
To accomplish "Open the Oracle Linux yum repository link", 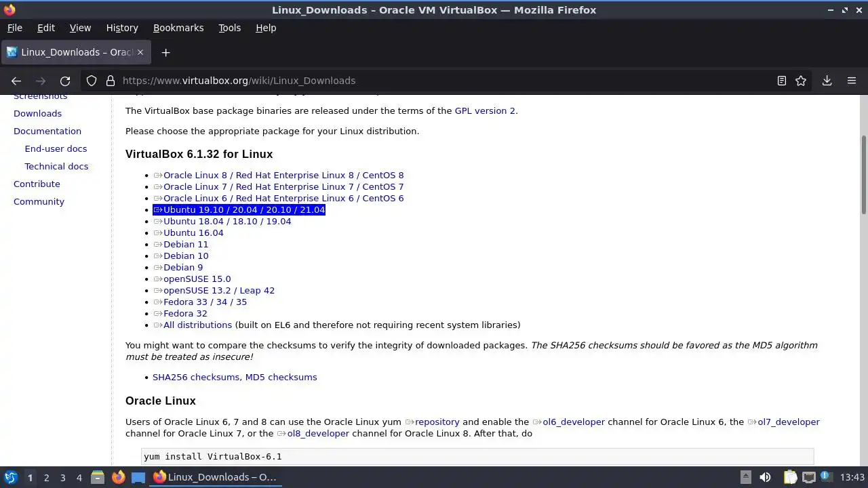I will (x=432, y=422).
